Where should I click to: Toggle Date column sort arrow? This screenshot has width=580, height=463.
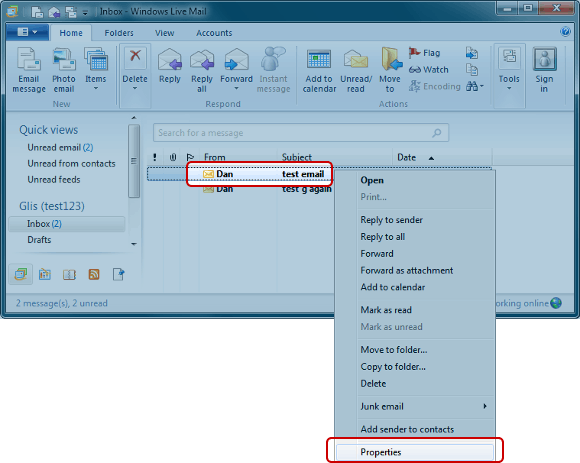pyautogui.click(x=431, y=158)
